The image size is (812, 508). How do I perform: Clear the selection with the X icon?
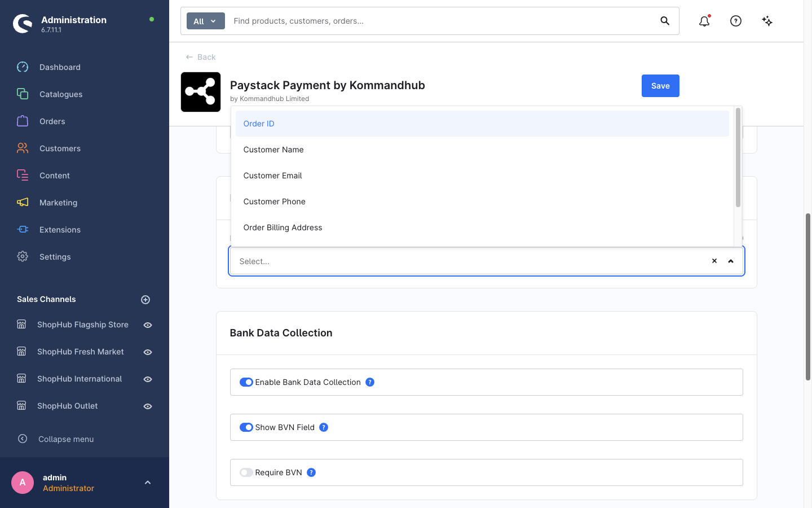[x=714, y=261]
